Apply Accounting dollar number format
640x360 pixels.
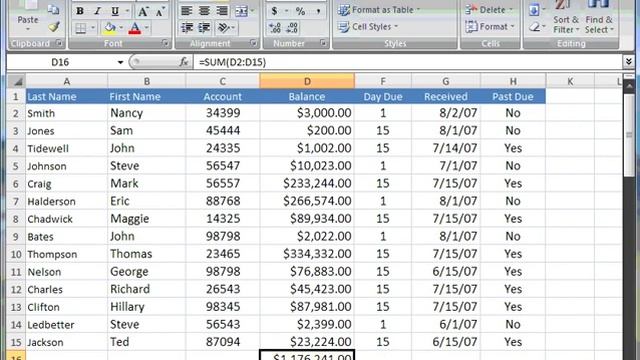coord(274,11)
